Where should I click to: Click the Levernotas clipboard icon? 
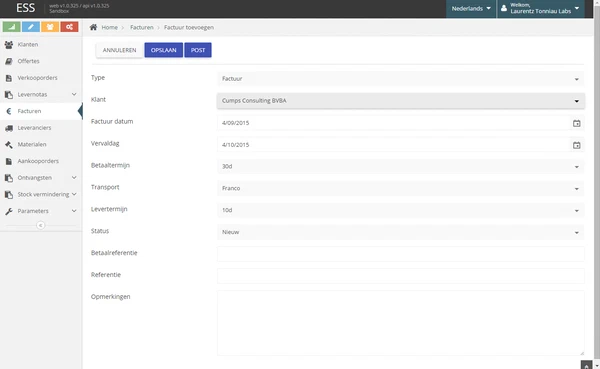pyautogui.click(x=9, y=95)
